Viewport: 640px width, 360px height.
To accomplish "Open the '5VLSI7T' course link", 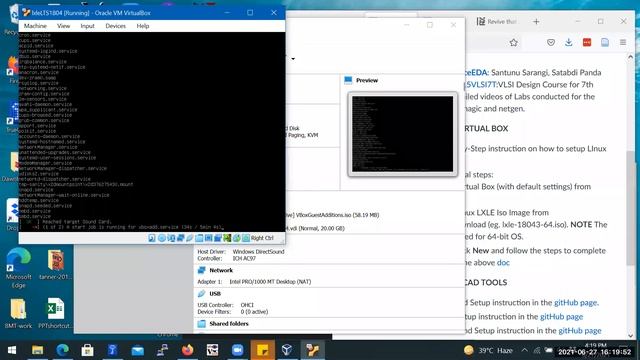I will pyautogui.click(x=482, y=84).
